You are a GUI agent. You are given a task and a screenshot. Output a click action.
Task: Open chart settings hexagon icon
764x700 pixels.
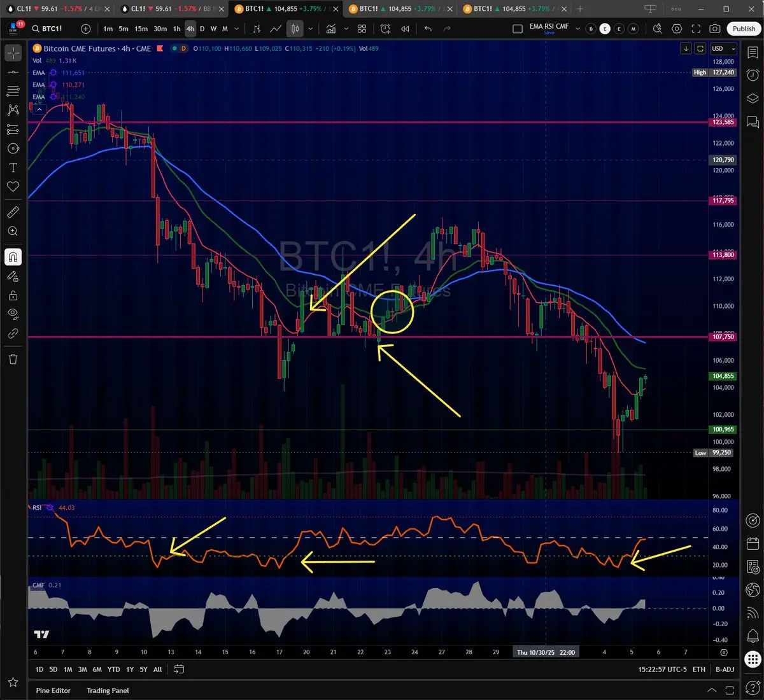(677, 29)
